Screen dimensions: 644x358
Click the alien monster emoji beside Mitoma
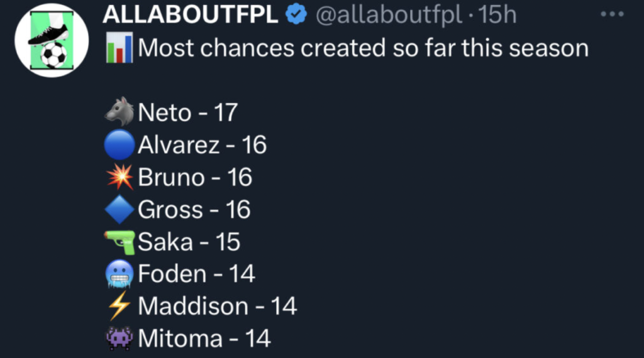click(x=119, y=339)
